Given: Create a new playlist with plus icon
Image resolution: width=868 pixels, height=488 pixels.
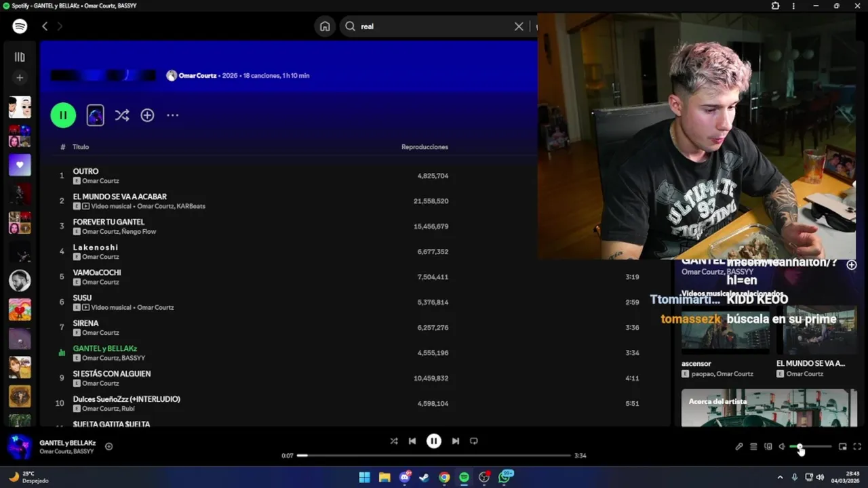Looking at the screenshot, I should tap(20, 78).
